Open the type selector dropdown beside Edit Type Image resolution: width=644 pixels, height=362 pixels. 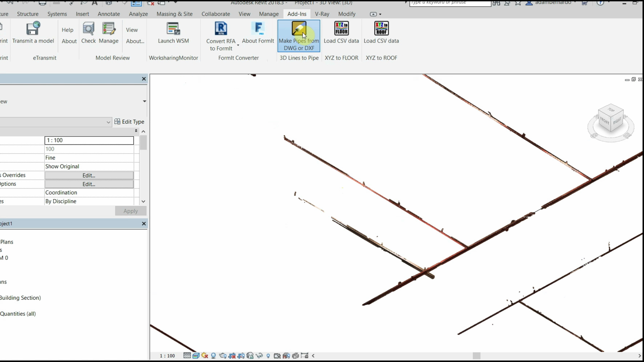click(x=108, y=122)
